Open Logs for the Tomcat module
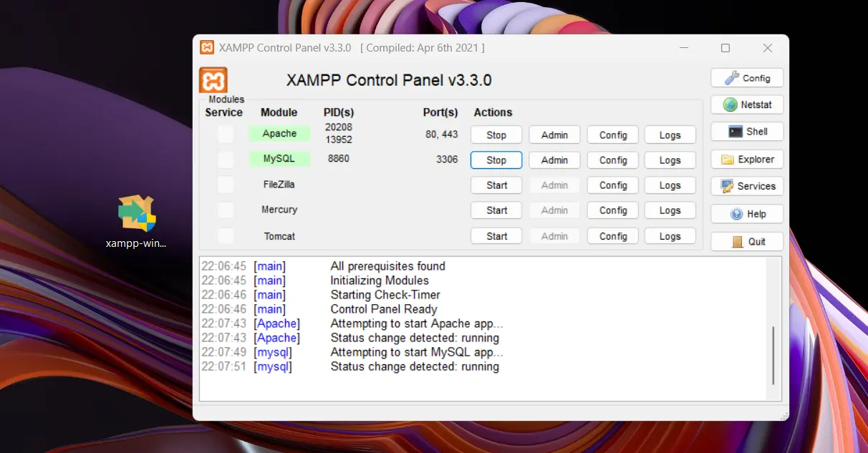This screenshot has width=868, height=453. click(670, 236)
